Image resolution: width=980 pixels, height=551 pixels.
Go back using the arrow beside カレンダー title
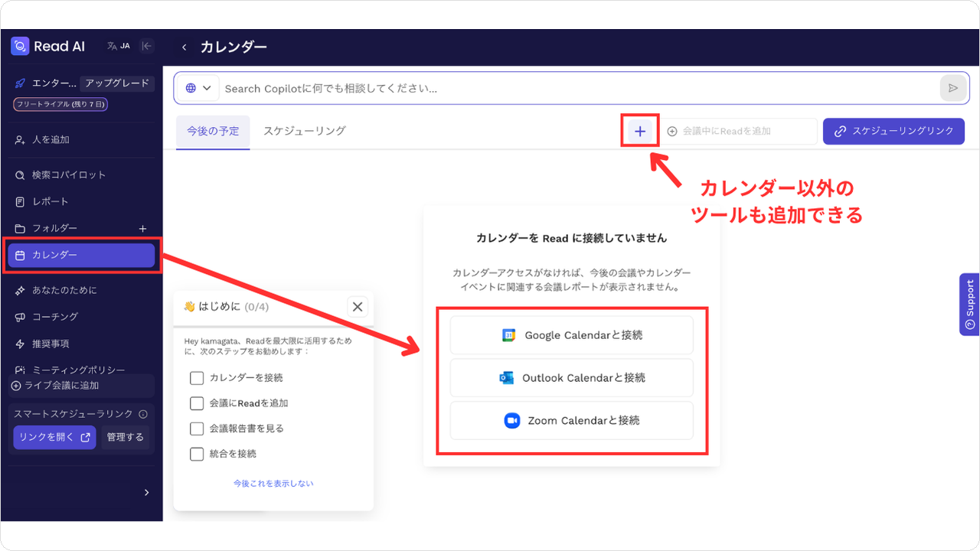(185, 47)
